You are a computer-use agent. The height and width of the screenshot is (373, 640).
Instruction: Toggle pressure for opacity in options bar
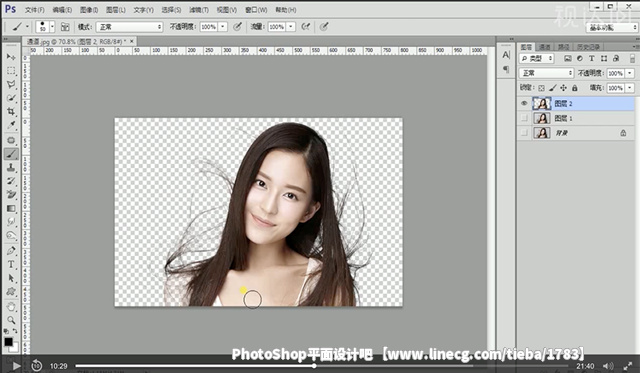pyautogui.click(x=237, y=27)
